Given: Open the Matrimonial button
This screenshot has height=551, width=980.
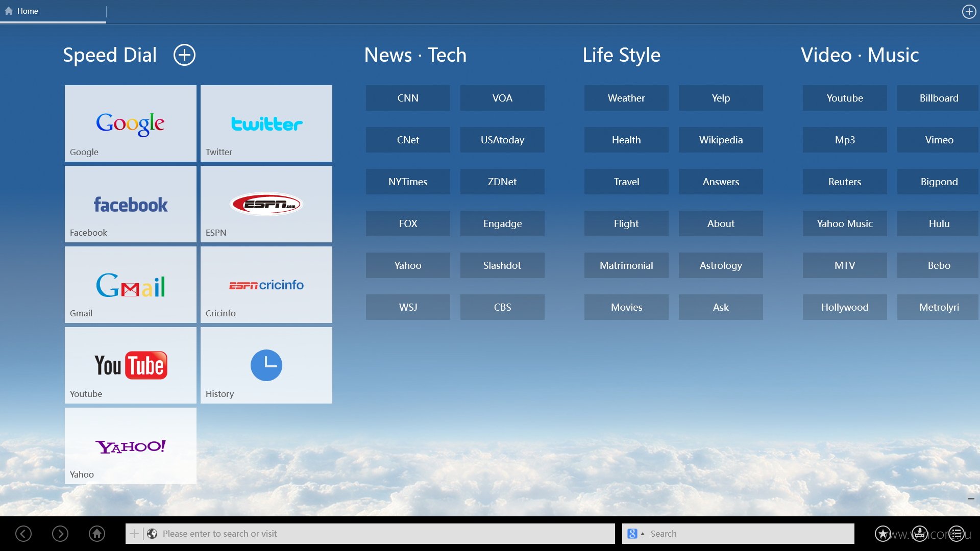Looking at the screenshot, I should (626, 265).
